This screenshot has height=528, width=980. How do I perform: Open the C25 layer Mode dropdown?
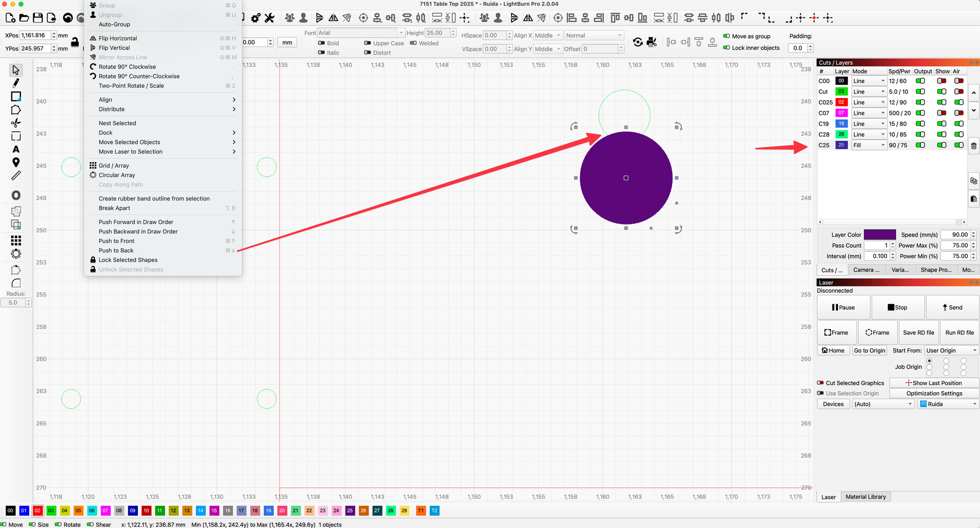pos(869,145)
